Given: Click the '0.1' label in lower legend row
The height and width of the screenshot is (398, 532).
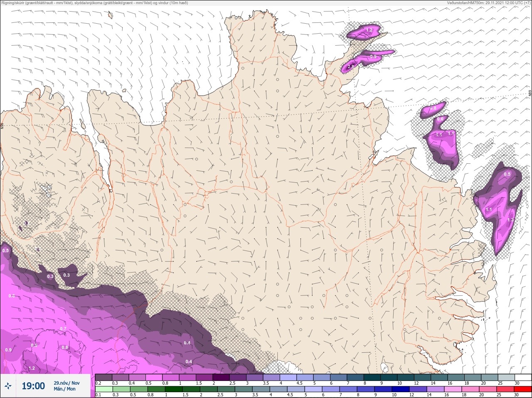Looking at the screenshot, I should click(x=98, y=395).
